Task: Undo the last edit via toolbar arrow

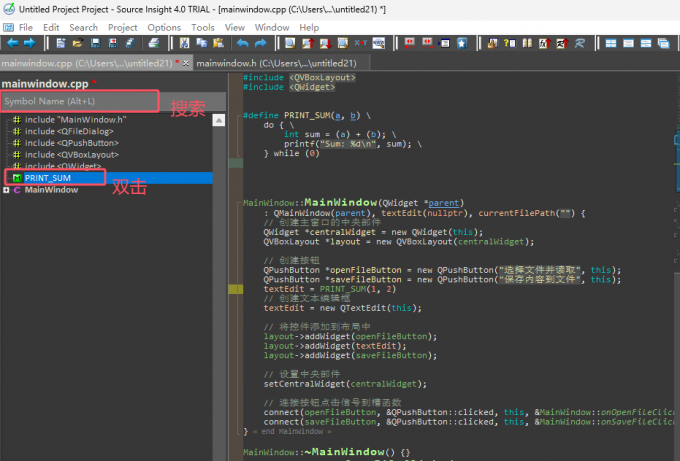Action: coord(243,43)
